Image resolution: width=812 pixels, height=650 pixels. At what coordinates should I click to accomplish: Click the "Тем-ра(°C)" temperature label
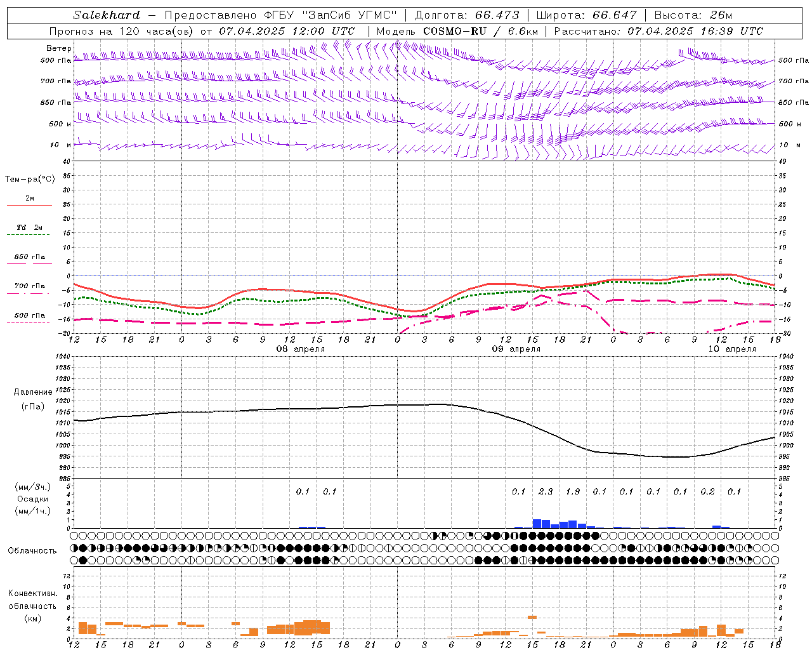coord(30,180)
